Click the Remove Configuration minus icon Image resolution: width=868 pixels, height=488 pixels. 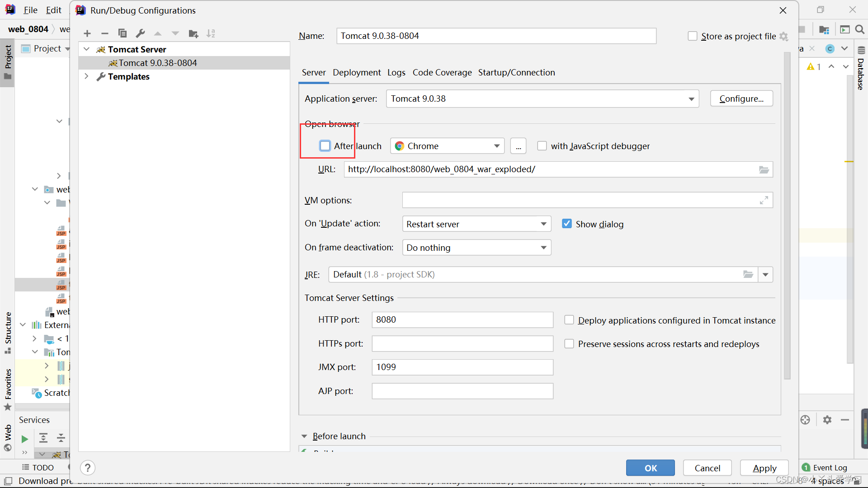tap(105, 33)
